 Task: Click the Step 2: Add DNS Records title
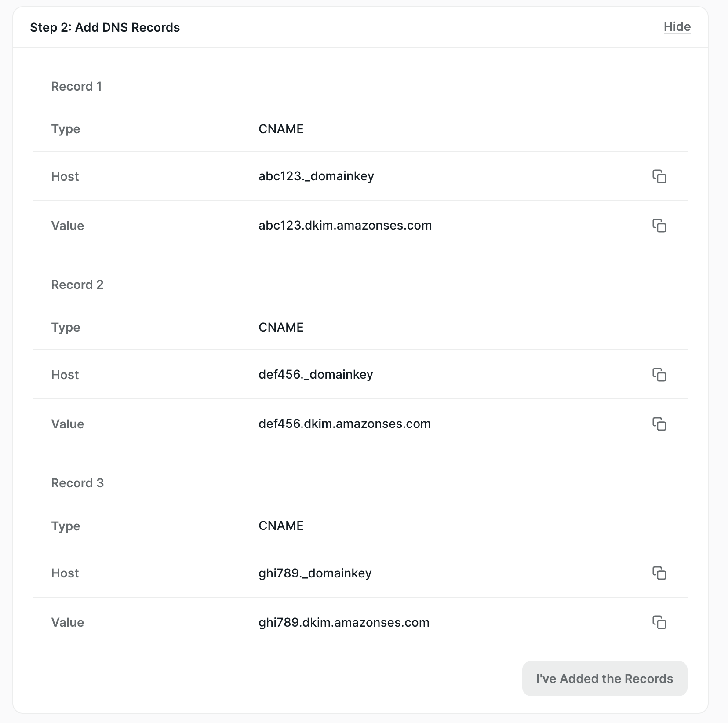pos(105,27)
